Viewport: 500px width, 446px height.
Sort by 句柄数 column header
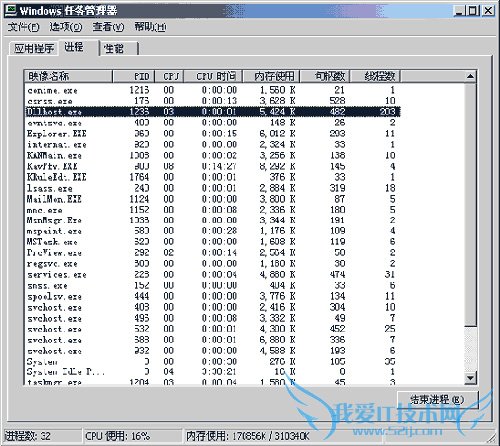(325, 76)
